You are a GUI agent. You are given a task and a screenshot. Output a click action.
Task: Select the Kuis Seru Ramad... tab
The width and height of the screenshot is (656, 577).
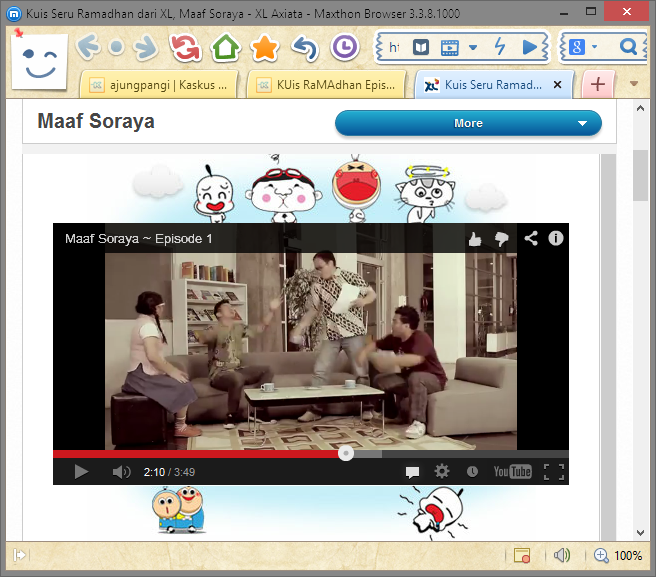pos(494,85)
